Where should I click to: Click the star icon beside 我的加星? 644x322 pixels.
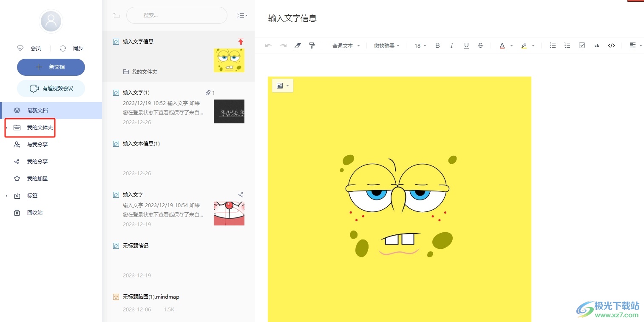click(x=17, y=179)
